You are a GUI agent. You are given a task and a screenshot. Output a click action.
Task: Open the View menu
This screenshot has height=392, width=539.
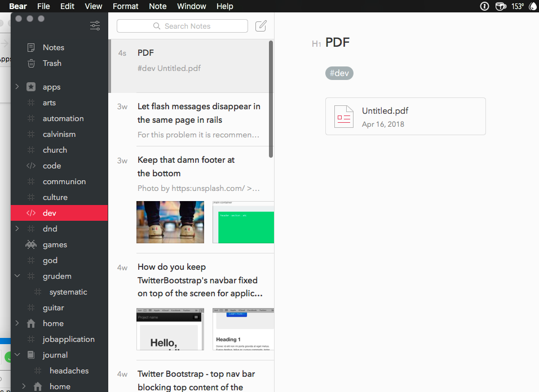(94, 6)
